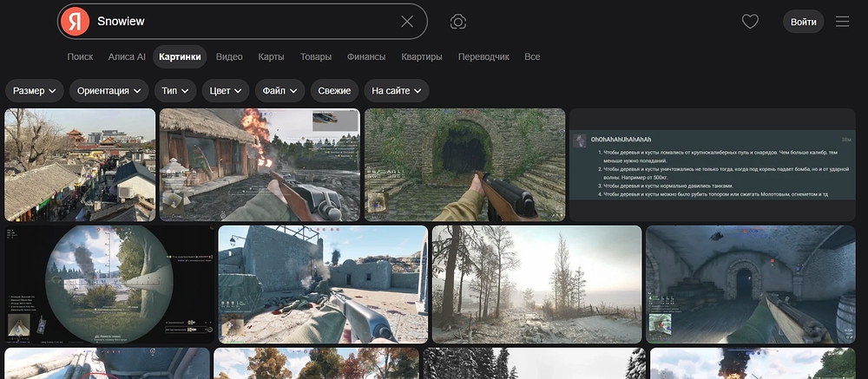Viewport: 868px width, 379px height.
Task: Open the Цвет filter dropdown
Action: 226,91
